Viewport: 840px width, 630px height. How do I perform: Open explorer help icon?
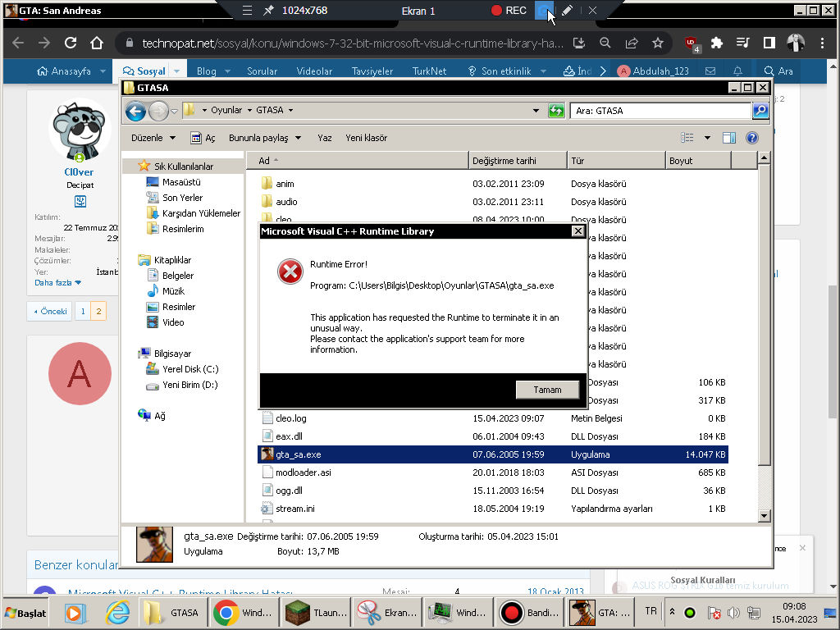pyautogui.click(x=751, y=138)
